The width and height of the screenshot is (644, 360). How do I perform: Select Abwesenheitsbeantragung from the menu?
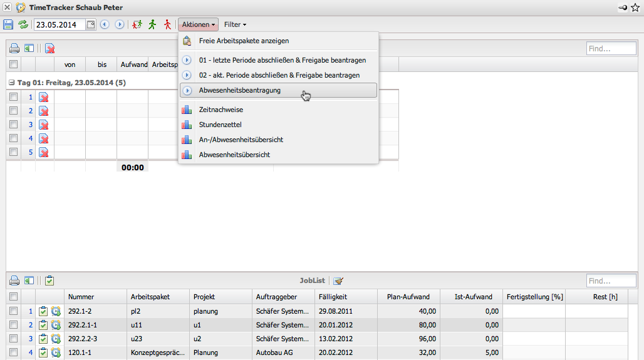pyautogui.click(x=240, y=90)
